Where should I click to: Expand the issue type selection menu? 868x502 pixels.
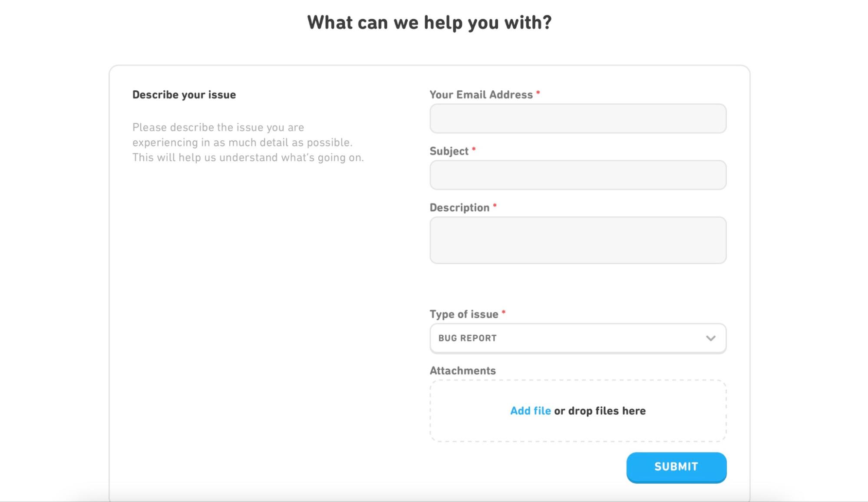point(578,338)
